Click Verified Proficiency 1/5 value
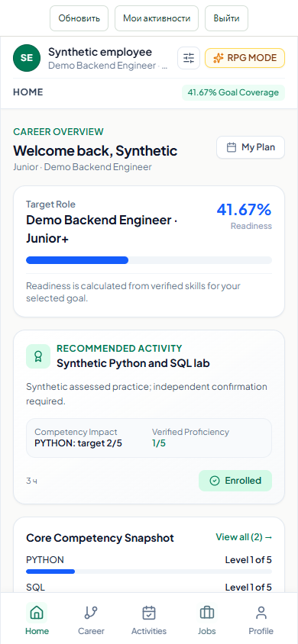 click(x=159, y=443)
